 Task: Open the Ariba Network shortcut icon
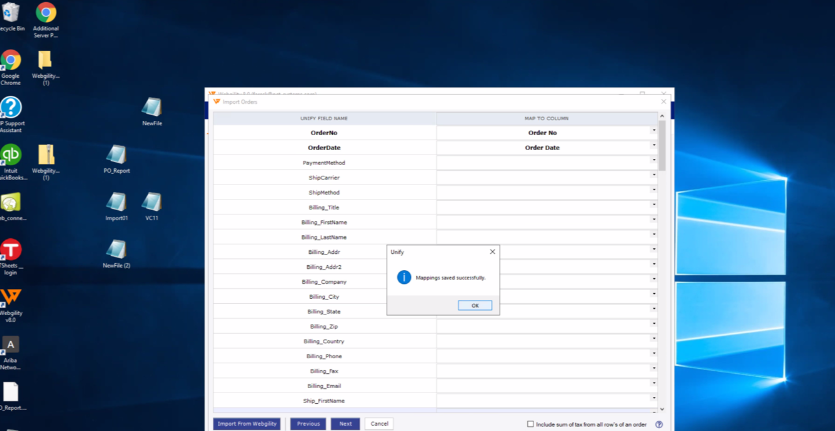point(11,344)
